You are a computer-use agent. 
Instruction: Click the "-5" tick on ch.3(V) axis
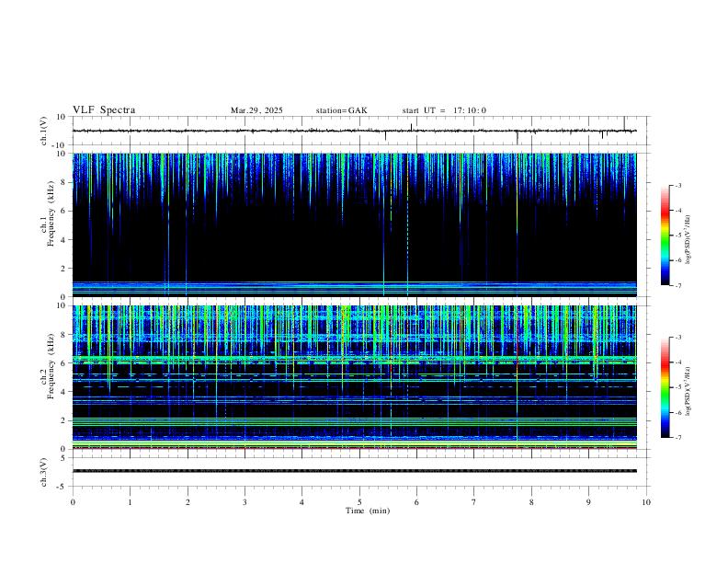click(63, 487)
